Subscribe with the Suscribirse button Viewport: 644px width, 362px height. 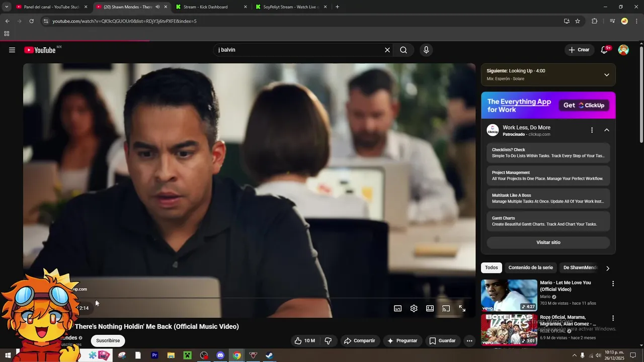click(x=108, y=340)
